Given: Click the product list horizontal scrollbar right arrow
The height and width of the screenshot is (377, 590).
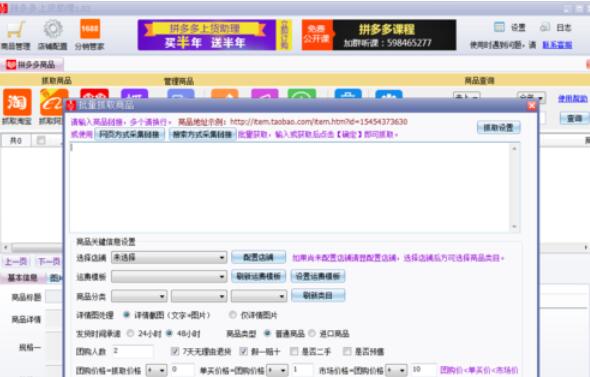Looking at the screenshot, I should coord(586,248).
